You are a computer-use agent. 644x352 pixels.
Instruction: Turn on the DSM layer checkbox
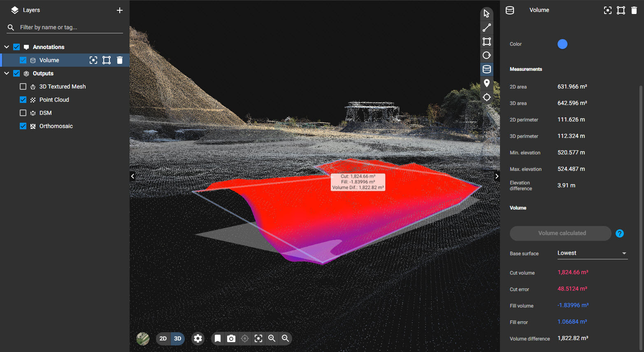pos(23,113)
